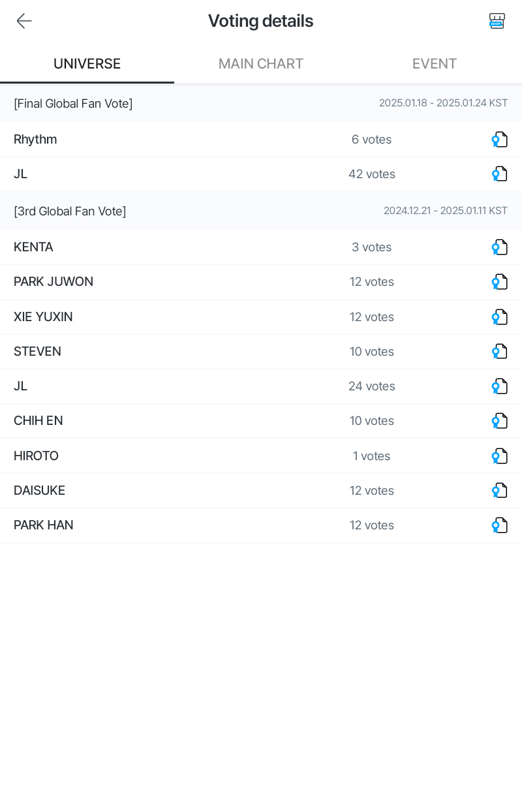Open certificate icon for DAISUKE
The width and height of the screenshot is (522, 812).
tap(499, 491)
